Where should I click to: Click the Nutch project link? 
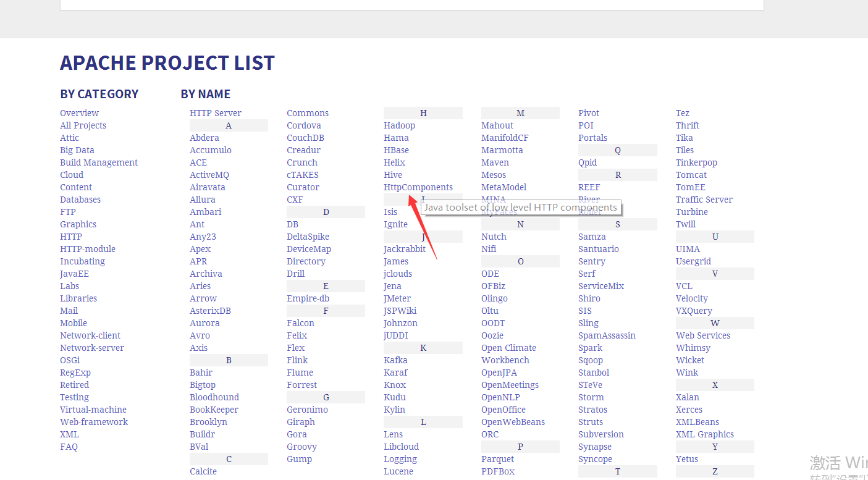(x=494, y=237)
